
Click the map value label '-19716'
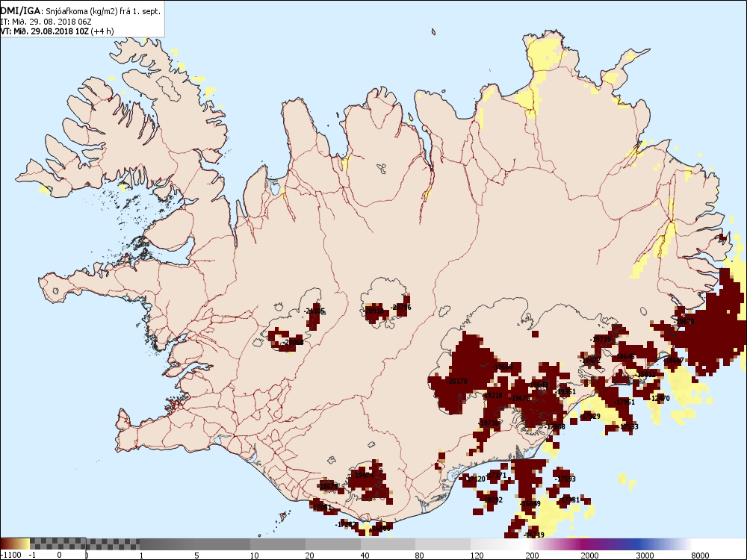click(x=489, y=423)
